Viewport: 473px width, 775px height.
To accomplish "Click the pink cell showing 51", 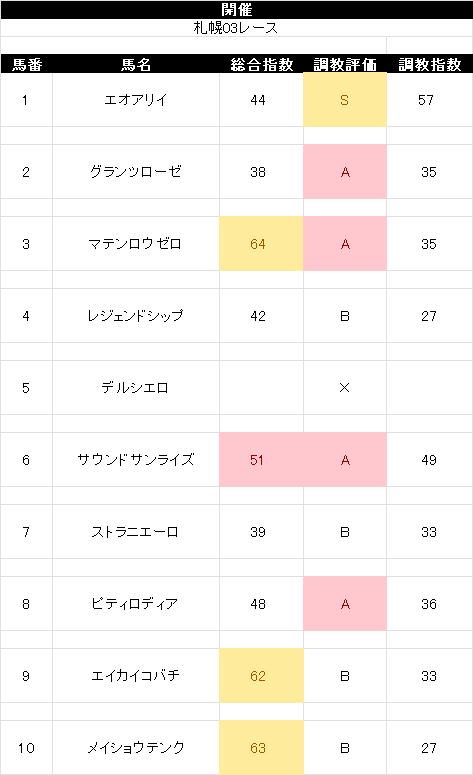I will (261, 460).
